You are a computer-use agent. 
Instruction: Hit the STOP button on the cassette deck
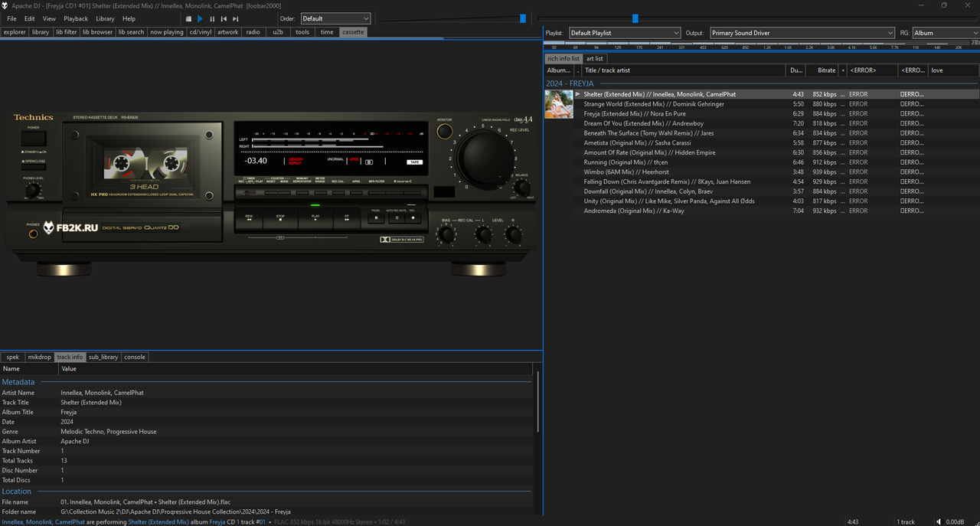click(x=280, y=218)
